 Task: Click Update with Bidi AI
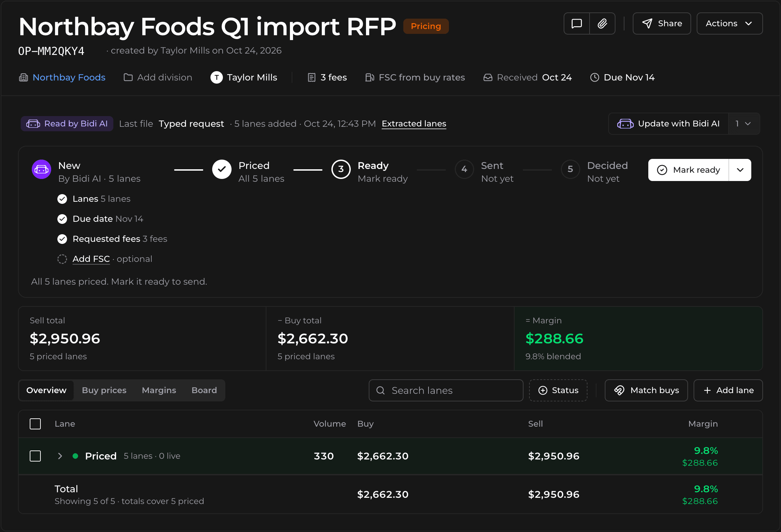point(668,124)
